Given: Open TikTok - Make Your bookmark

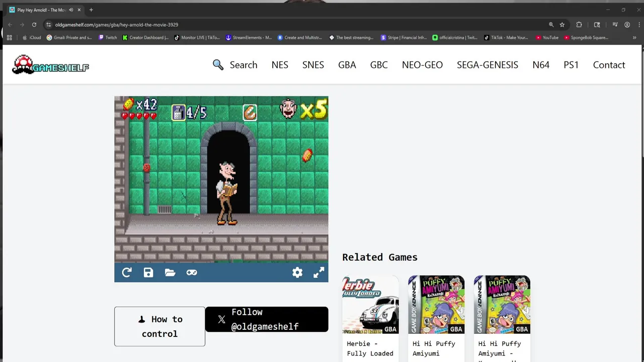Looking at the screenshot, I should point(506,37).
